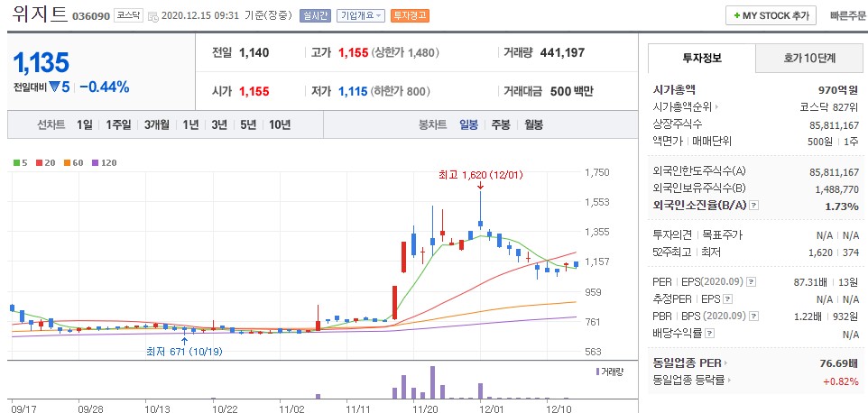Image resolution: width=868 pixels, height=413 pixels.
Task: Click 동일업종 PER link
Action: click(x=687, y=363)
